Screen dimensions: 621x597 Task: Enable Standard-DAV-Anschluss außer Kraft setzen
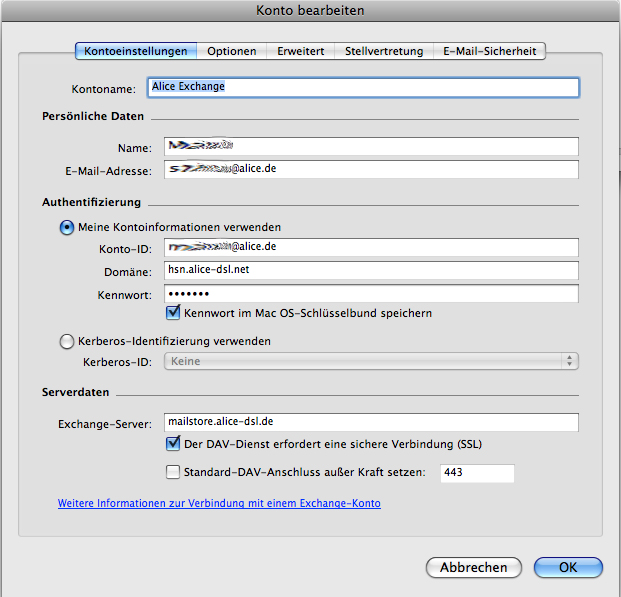click(173, 472)
